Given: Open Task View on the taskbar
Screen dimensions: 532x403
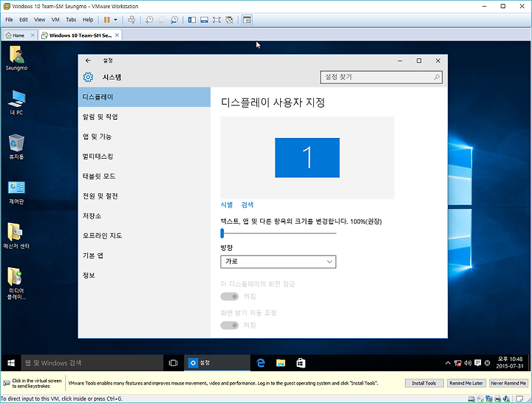Looking at the screenshot, I should click(x=173, y=363).
